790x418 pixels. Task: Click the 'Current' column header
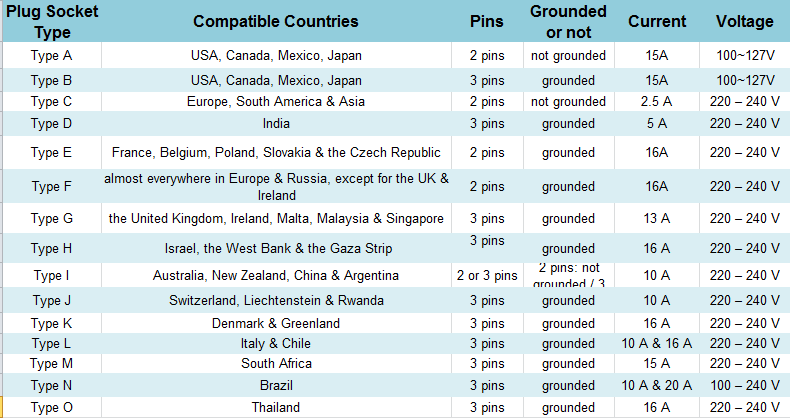click(x=657, y=21)
